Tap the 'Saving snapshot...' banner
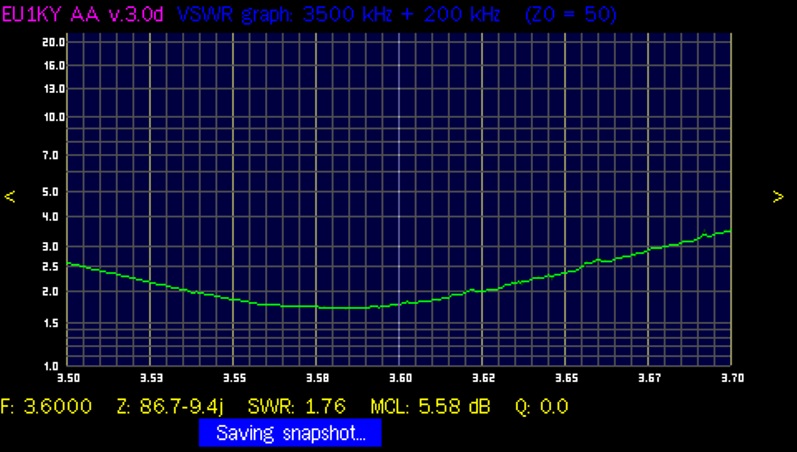Image resolution: width=797 pixels, height=452 pixels. [290, 433]
